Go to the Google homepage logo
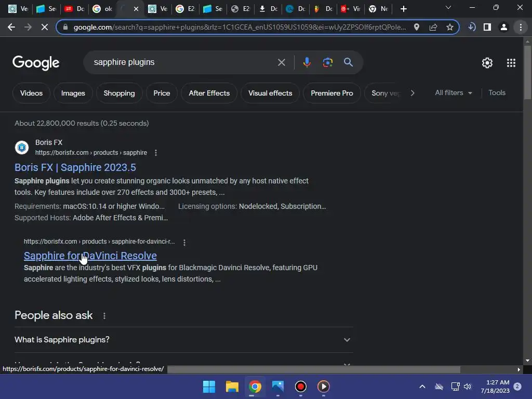532x399 pixels. coord(36,63)
